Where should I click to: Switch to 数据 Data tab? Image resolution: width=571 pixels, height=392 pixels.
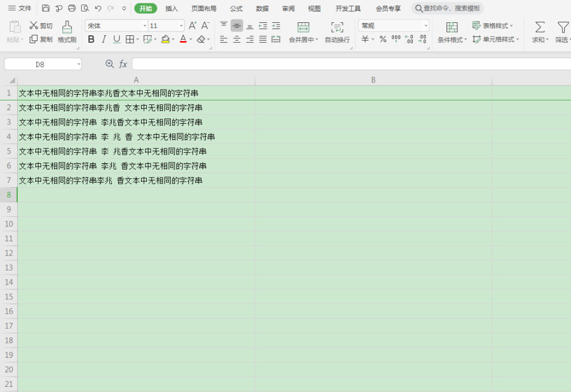(262, 8)
